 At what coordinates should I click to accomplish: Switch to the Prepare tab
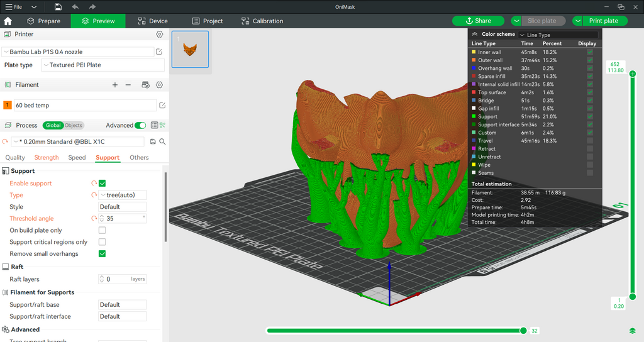coord(43,21)
